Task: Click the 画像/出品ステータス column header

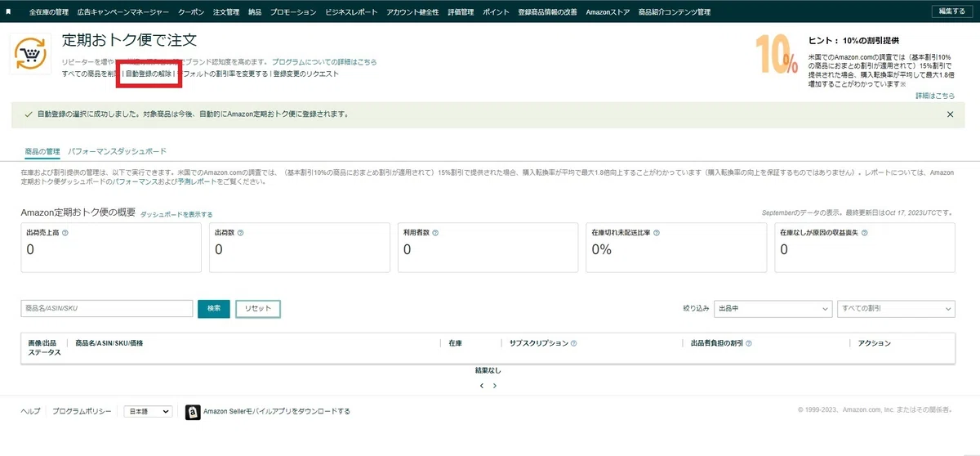Action: point(45,348)
